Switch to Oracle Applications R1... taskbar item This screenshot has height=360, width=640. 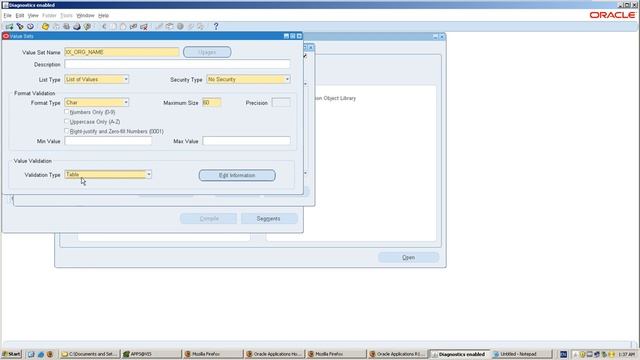(398, 354)
